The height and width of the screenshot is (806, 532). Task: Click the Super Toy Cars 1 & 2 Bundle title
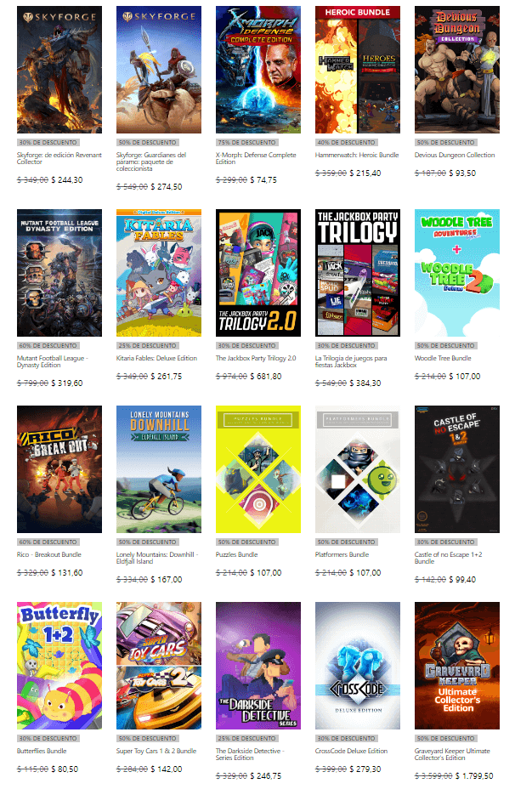pos(156,751)
